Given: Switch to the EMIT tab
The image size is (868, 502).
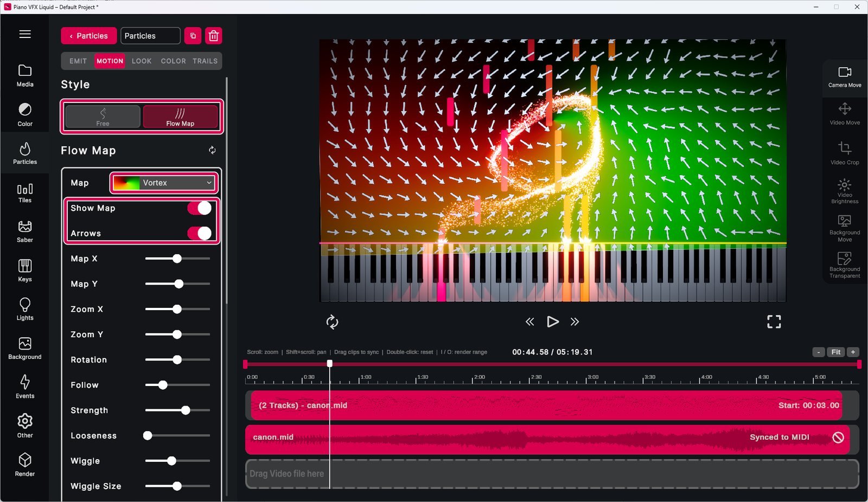Looking at the screenshot, I should click(x=78, y=61).
